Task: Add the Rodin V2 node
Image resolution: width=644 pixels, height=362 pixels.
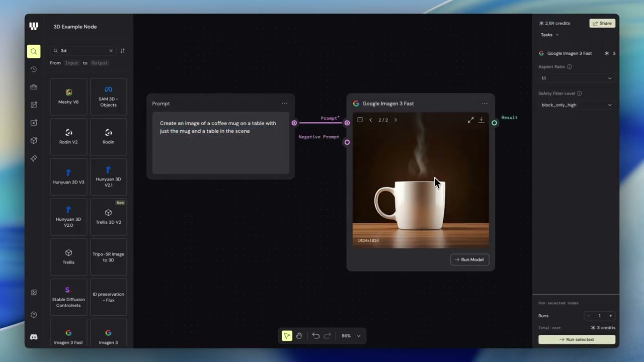Action: point(68,137)
